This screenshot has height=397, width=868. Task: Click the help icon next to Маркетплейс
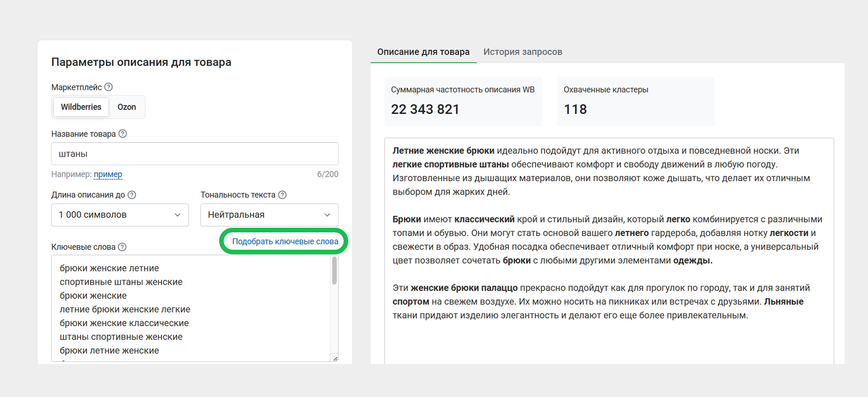tap(108, 87)
